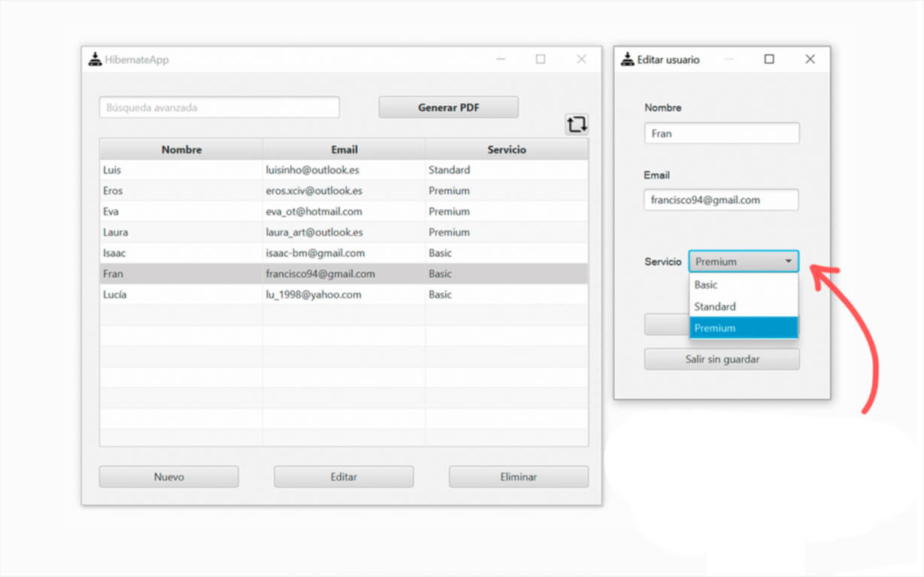Choose Standard in the Servicio list
924x577 pixels.
click(x=743, y=307)
